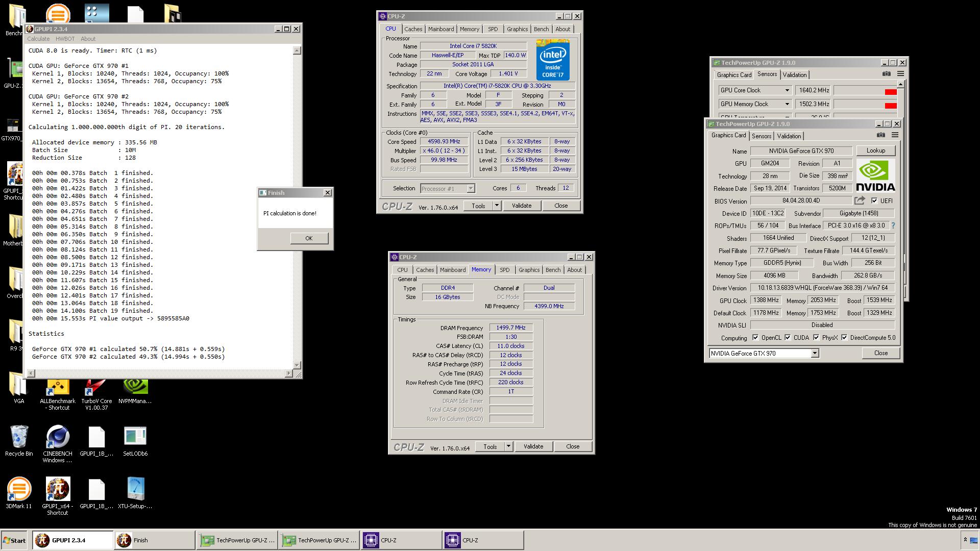980x551 pixels.
Task: Click the Start button
Action: click(x=14, y=540)
